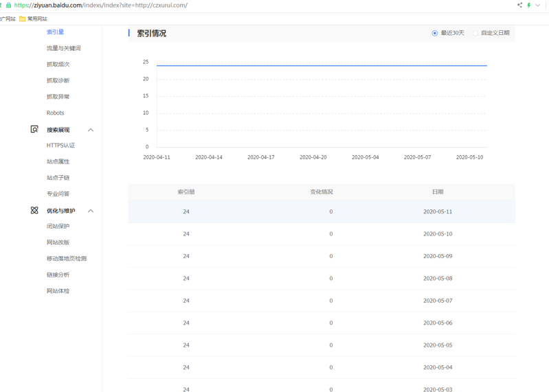Click the 搜索展现 section icon

pos(34,129)
